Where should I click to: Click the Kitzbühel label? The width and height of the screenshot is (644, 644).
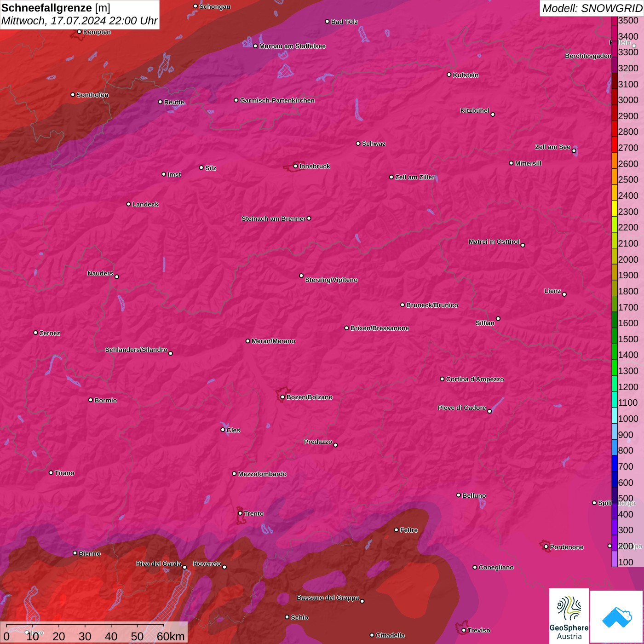point(475,110)
